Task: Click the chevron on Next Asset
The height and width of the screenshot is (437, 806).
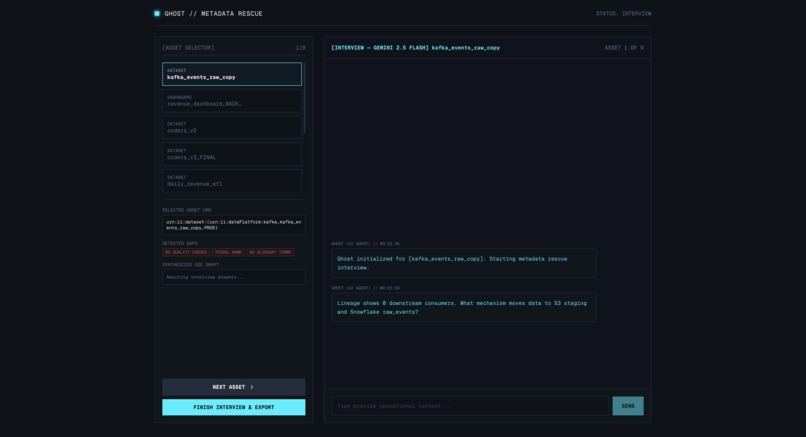Action: 252,387
